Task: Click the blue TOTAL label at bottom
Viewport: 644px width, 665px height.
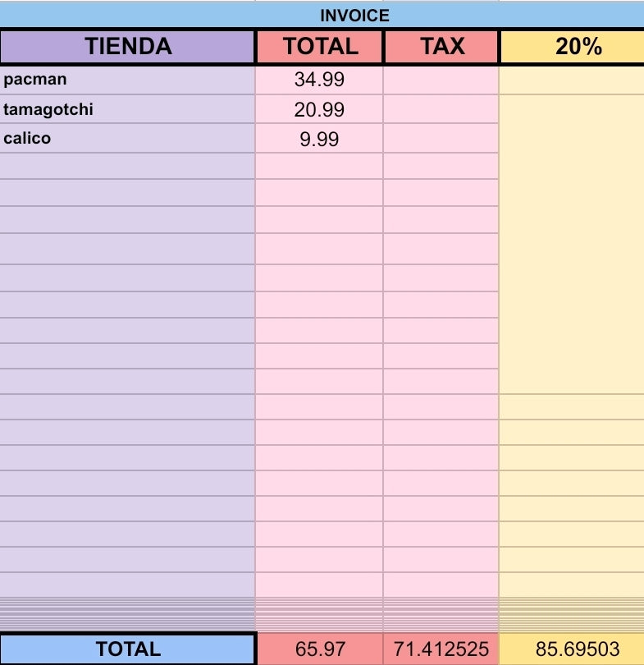Action: pos(128,649)
